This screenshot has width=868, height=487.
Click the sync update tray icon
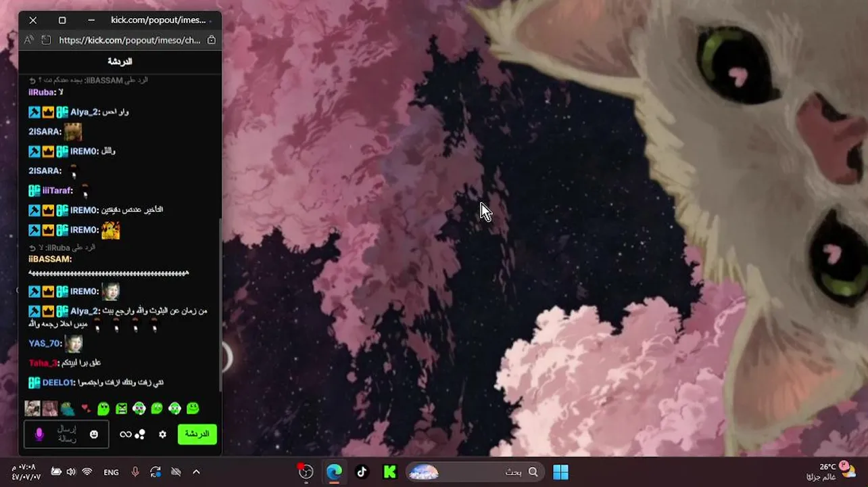[x=155, y=472]
